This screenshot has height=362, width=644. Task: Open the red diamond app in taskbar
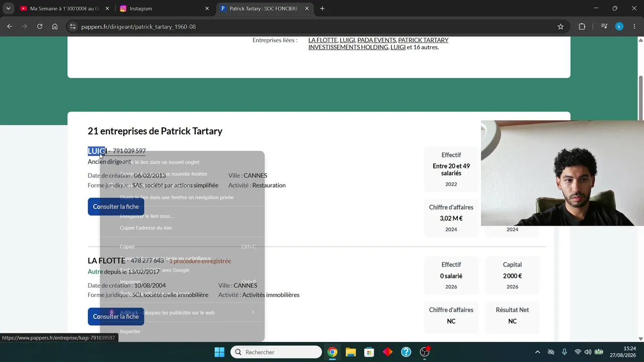pos(387,352)
